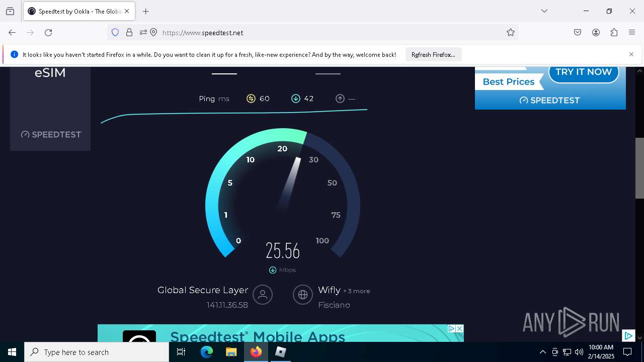
Task: Open site permissions icon in address bar
Action: [143, 33]
